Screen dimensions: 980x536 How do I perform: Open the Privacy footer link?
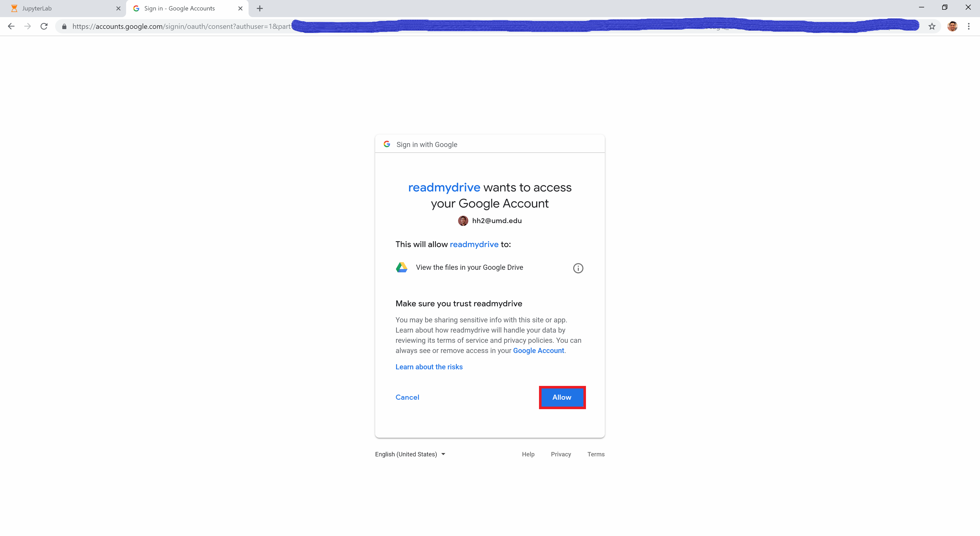[561, 454]
